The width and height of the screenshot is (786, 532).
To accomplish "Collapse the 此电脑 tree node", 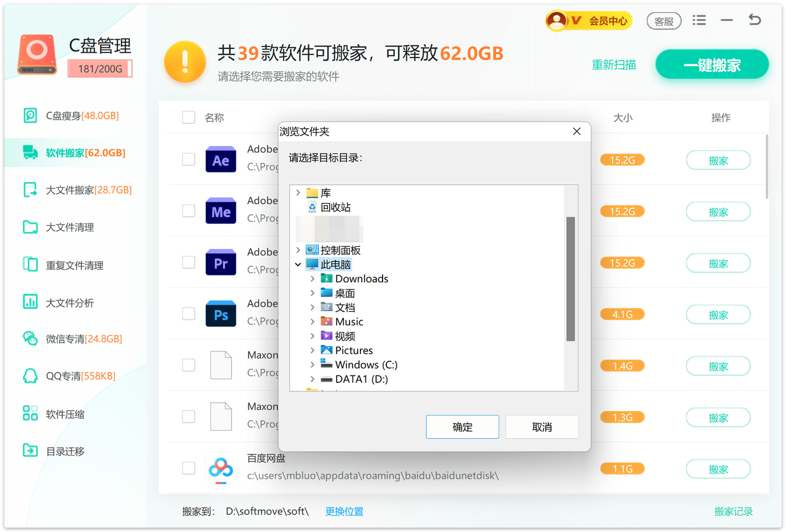I will pos(298,264).
